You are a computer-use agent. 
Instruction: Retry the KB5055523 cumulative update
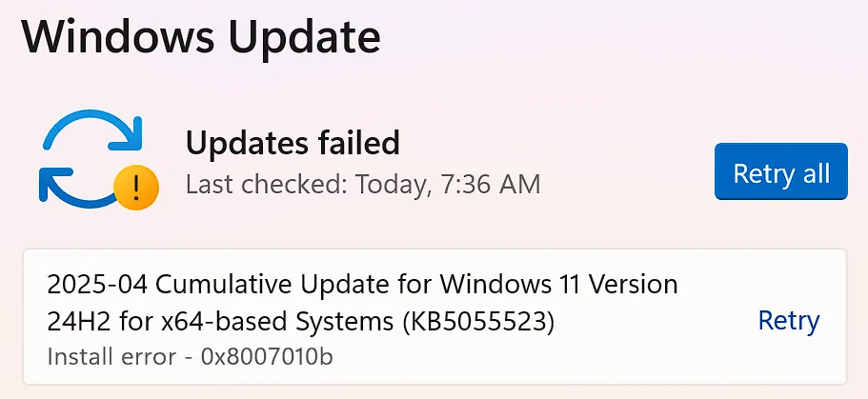click(x=789, y=321)
